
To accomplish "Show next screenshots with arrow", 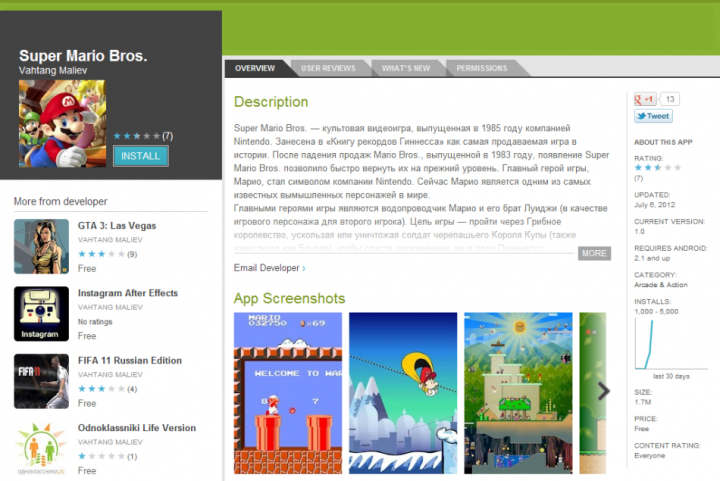I will [603, 391].
